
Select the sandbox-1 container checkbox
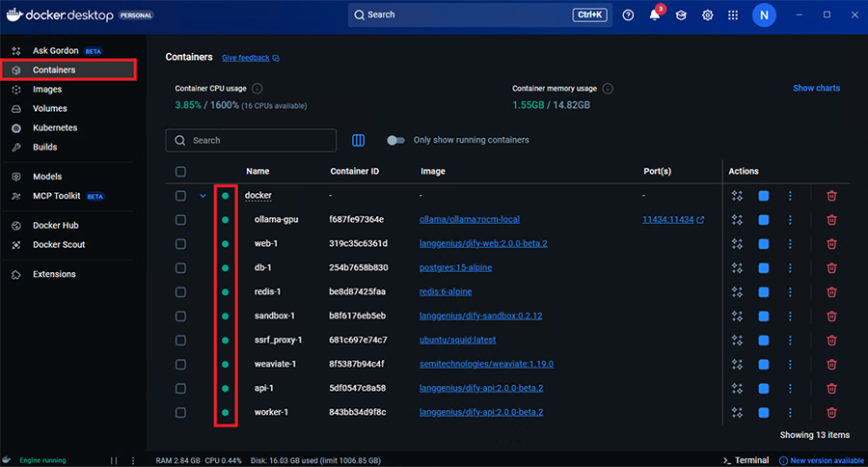click(180, 316)
